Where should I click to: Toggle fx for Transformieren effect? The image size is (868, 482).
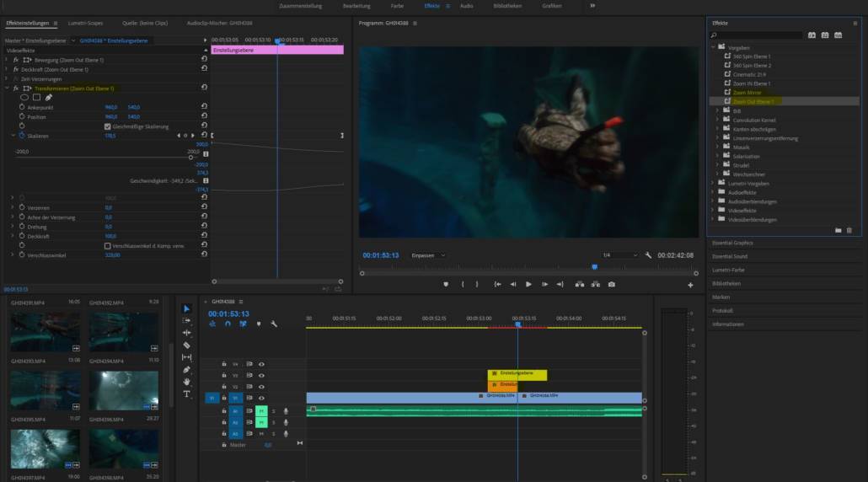coord(15,88)
